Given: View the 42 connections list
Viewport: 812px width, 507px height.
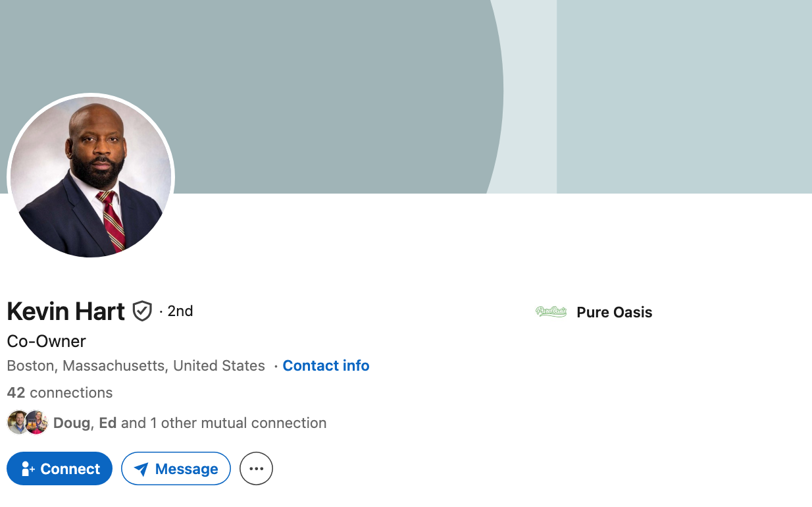Looking at the screenshot, I should point(60,393).
